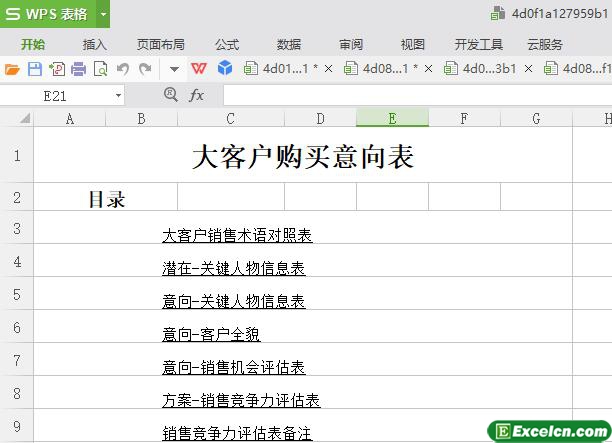Click the export to PDF icon
Screen dimensions: 612x443
click(57, 69)
